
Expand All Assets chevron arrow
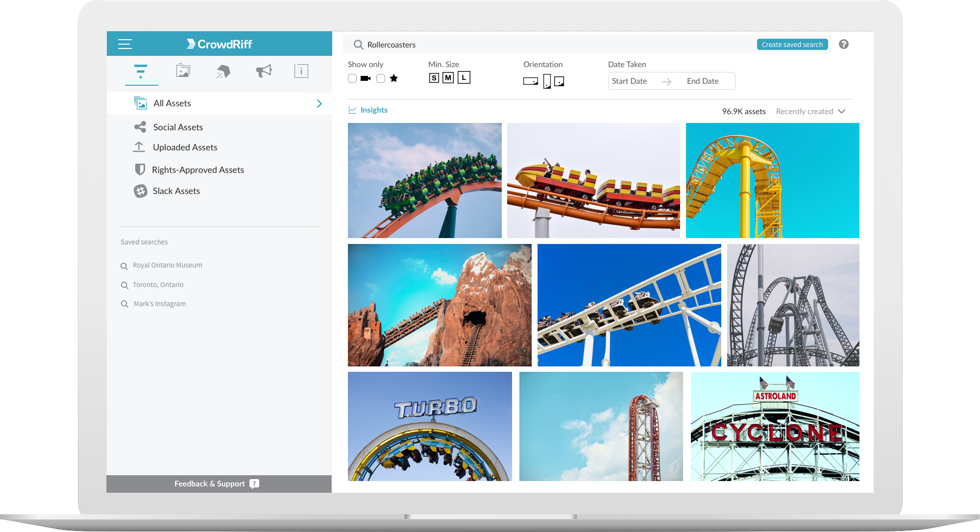(x=319, y=104)
